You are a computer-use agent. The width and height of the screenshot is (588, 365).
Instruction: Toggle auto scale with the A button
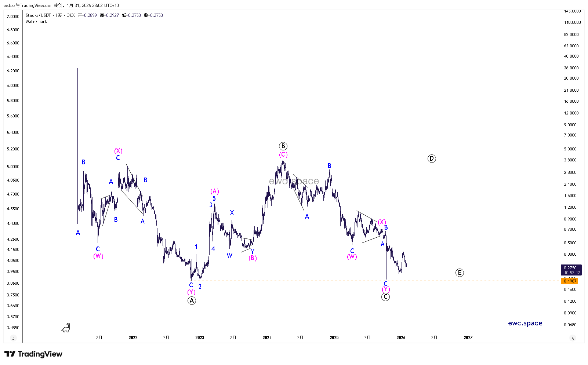point(573,338)
